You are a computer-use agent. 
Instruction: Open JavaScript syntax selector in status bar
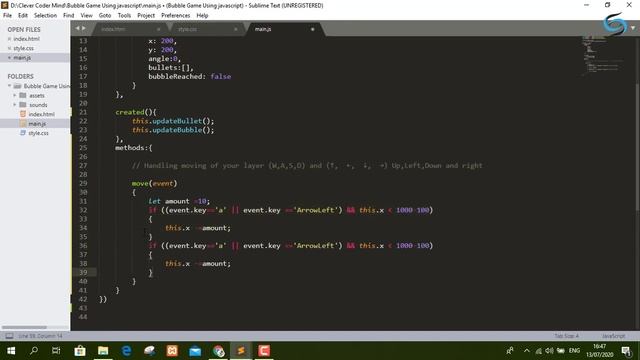point(613,336)
